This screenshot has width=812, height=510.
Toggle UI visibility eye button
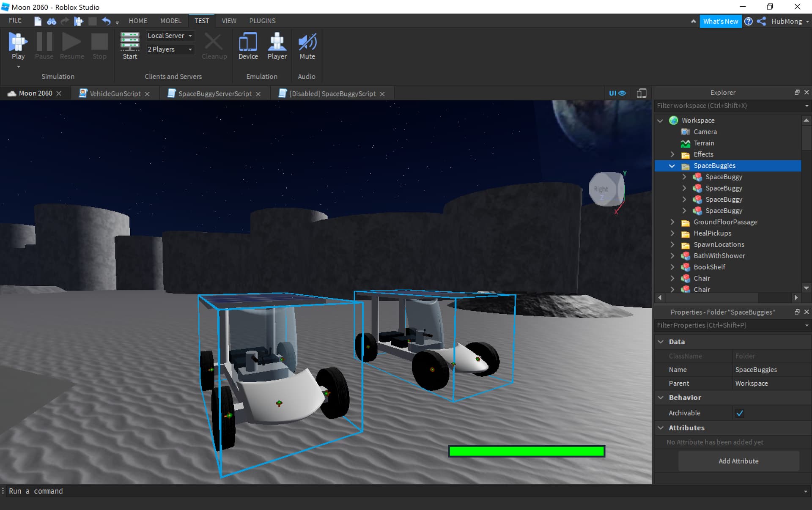(617, 93)
